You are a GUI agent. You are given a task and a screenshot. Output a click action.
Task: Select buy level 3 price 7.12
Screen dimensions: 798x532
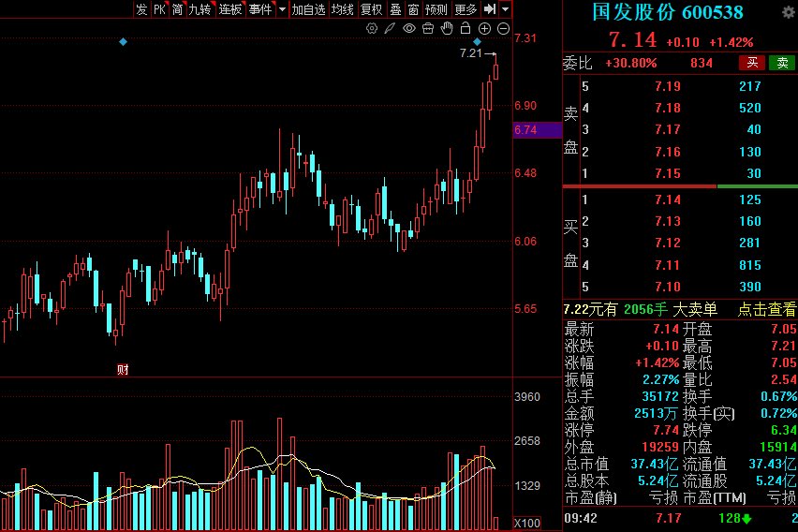(x=667, y=243)
